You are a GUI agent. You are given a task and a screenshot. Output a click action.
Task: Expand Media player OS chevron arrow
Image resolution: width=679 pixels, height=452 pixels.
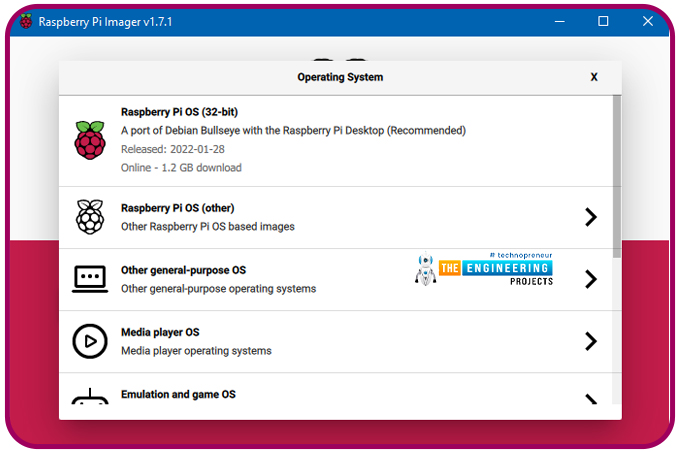coord(591,341)
